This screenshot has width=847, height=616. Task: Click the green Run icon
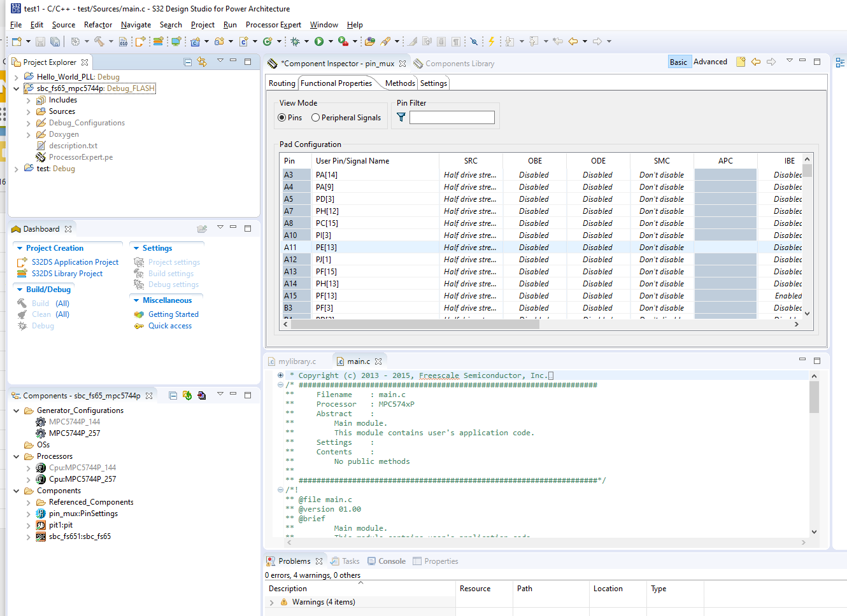[x=319, y=41]
